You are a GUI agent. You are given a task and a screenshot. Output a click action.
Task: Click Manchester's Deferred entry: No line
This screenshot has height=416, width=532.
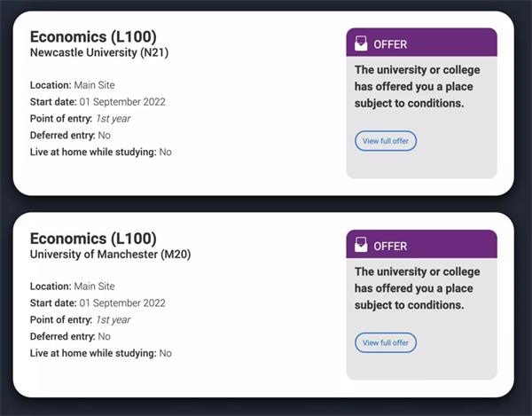coord(70,336)
